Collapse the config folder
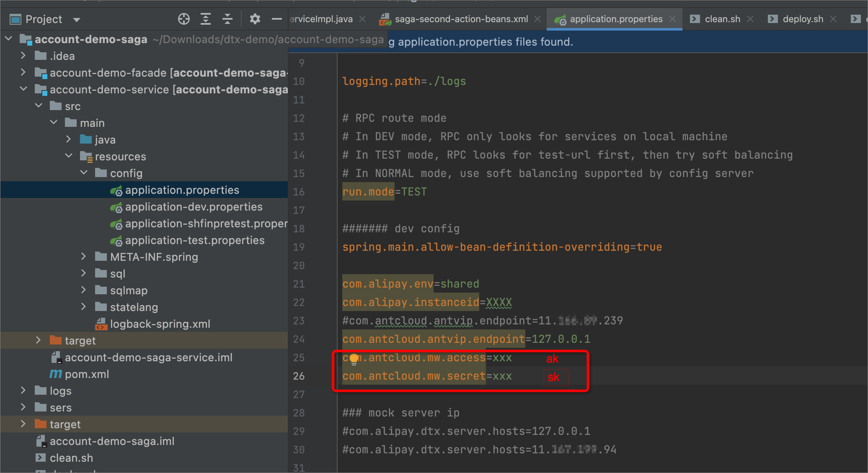Image resolution: width=868 pixels, height=473 pixels. click(x=84, y=172)
